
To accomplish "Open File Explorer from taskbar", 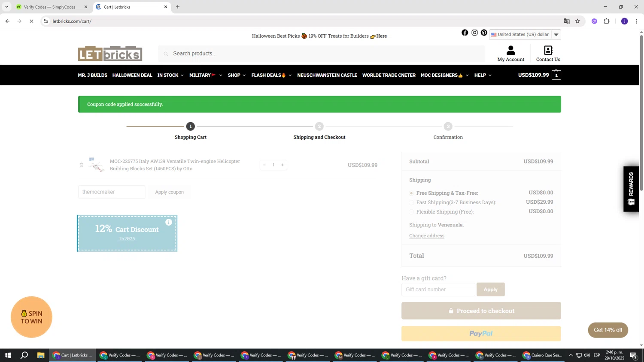I will tap(41, 355).
